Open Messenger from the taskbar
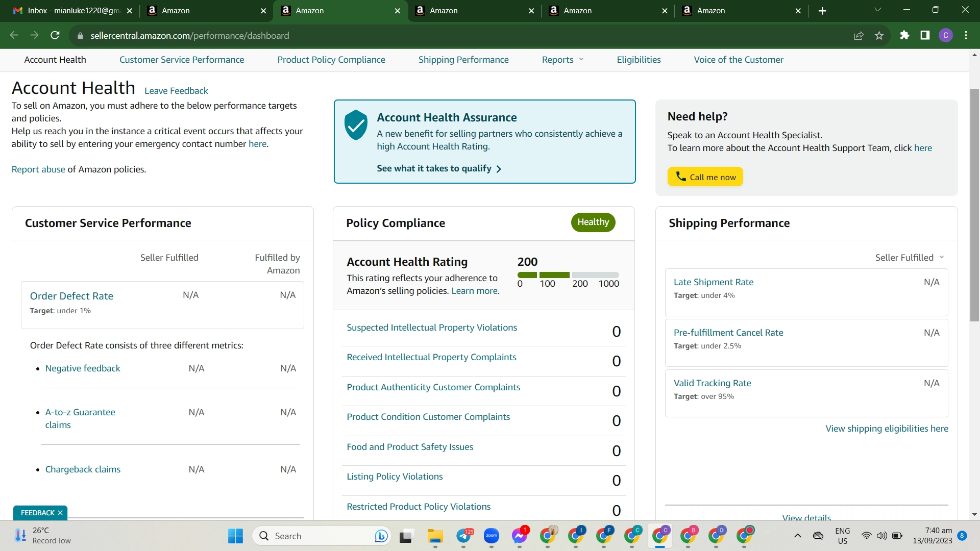 pos(520,536)
